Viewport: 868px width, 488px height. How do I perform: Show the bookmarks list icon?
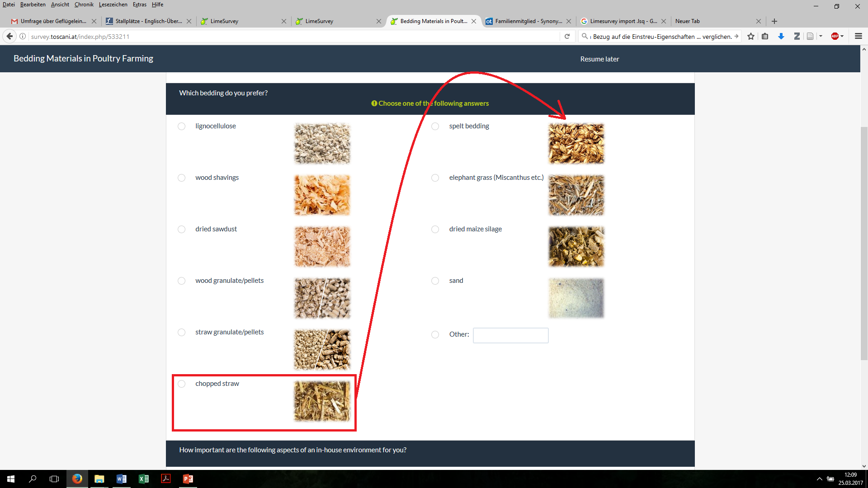765,36
